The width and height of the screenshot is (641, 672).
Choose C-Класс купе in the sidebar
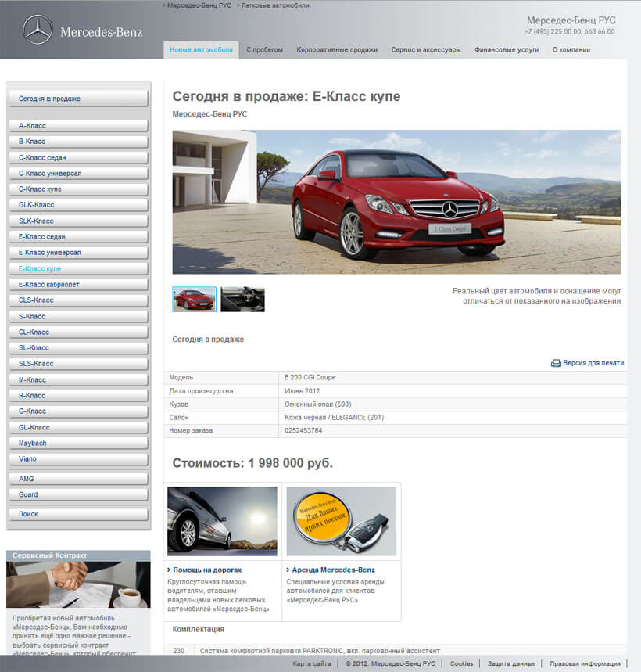click(78, 189)
